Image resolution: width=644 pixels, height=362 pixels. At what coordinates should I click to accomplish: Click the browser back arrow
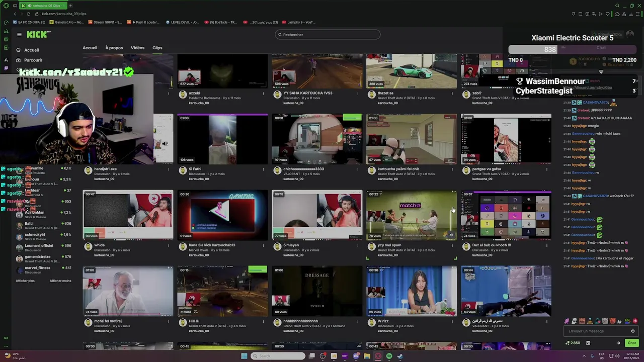coord(15,14)
